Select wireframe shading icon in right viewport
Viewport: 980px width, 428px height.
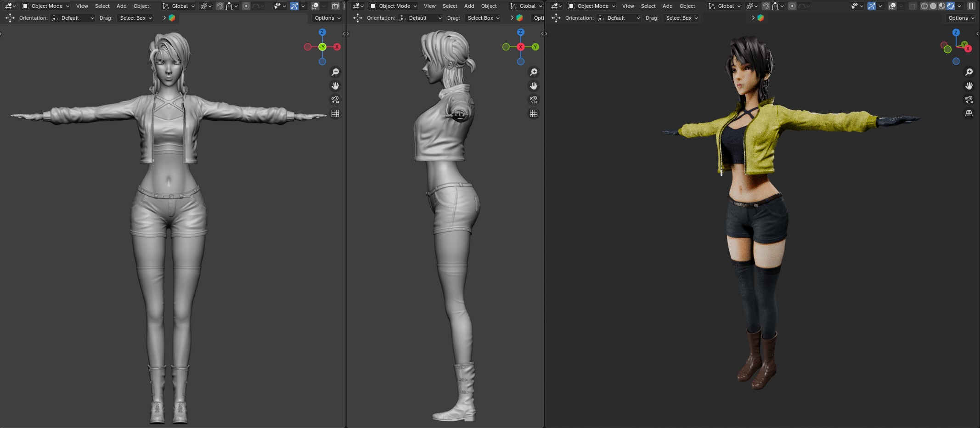[924, 6]
